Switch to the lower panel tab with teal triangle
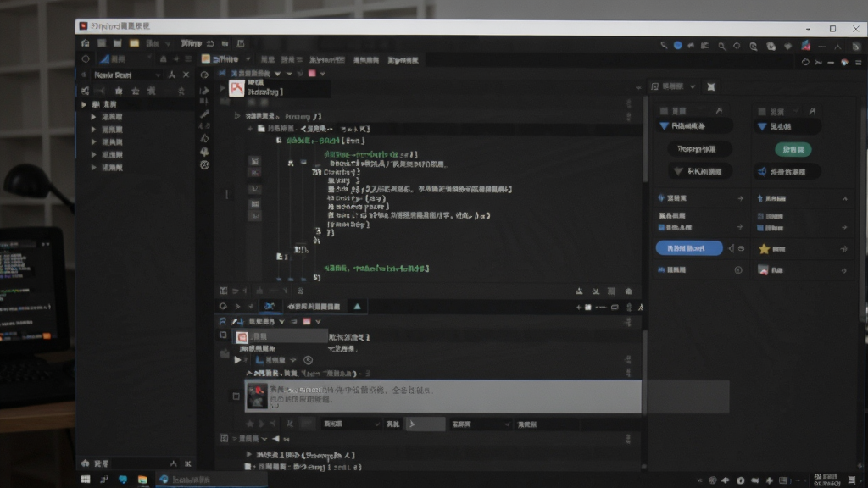This screenshot has width=868, height=488. tap(357, 307)
